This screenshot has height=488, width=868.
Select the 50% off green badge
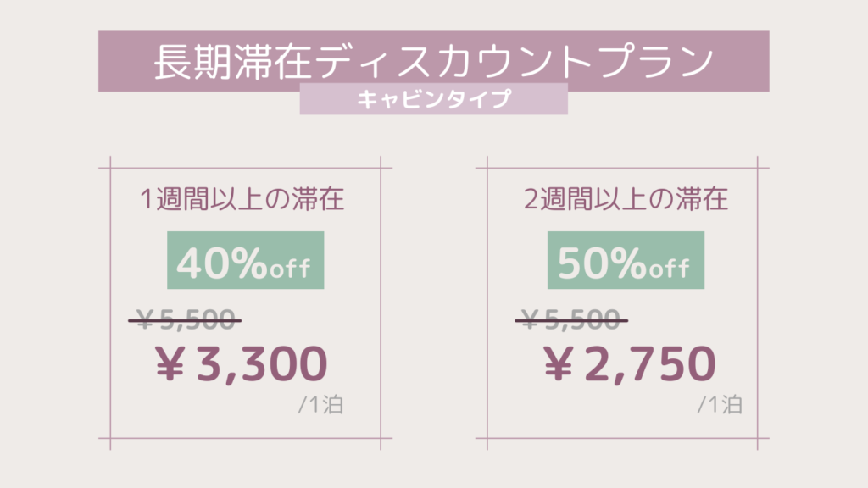(626, 260)
